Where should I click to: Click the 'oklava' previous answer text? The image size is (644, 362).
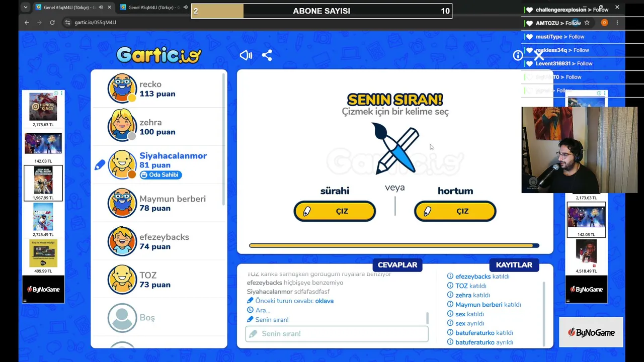(x=324, y=301)
